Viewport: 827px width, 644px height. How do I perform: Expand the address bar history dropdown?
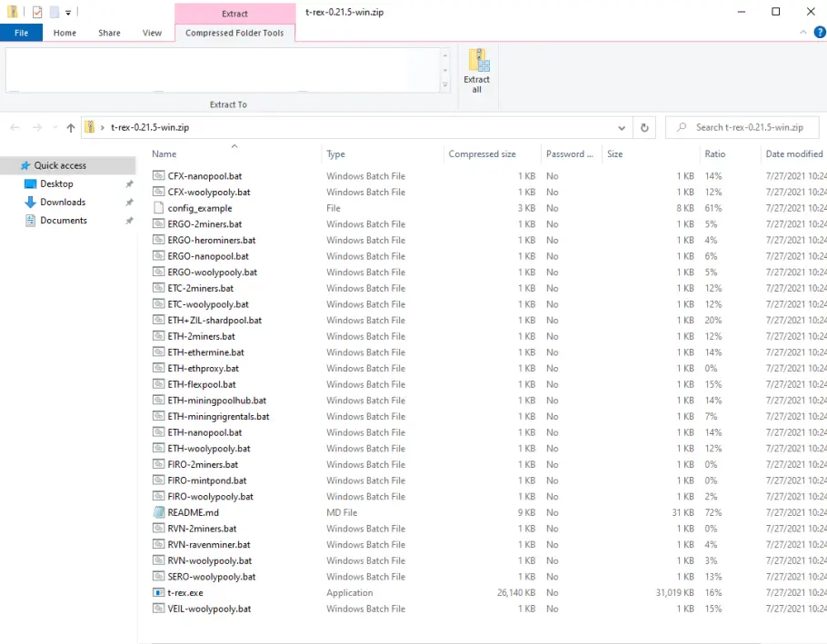(x=622, y=127)
